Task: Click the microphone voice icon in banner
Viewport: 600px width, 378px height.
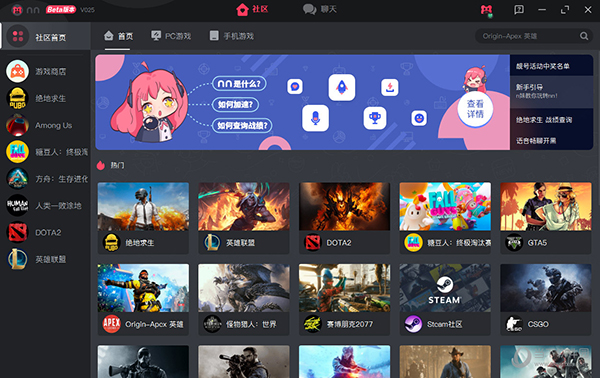Action: point(315,118)
